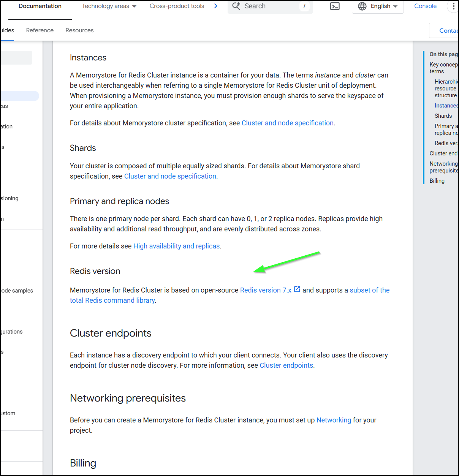Open the Redis version 7.x link
Viewport: 459px width, 476px height.
click(x=266, y=290)
